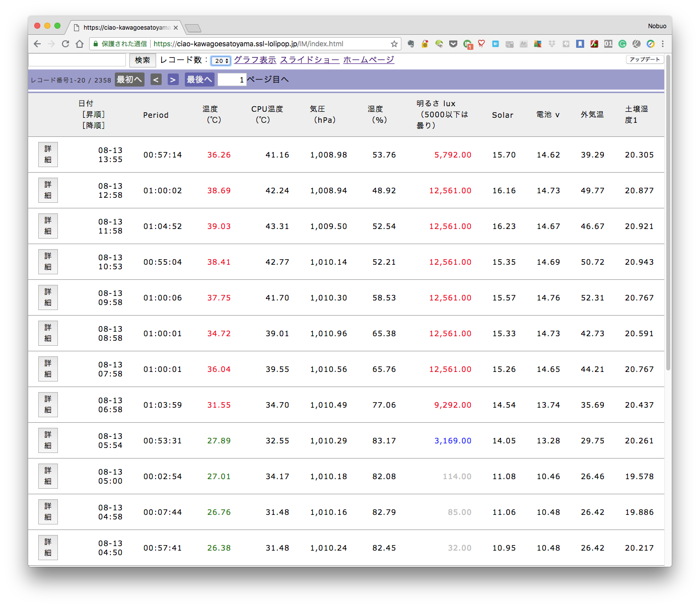Sort dates descending with [降順]
700x607 pixels.
94,125
